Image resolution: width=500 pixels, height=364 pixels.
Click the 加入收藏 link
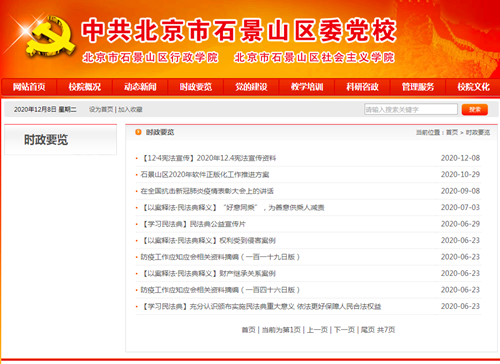(x=130, y=110)
